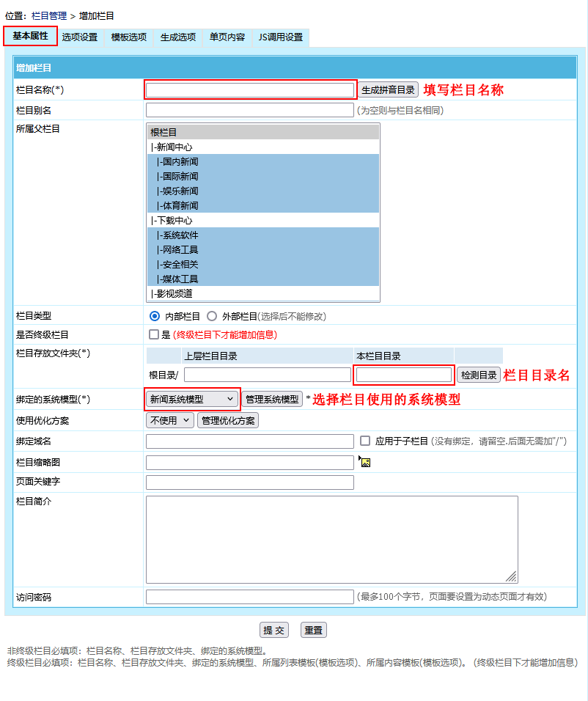Submit the form with 提交 button
The height and width of the screenshot is (701, 588).
pos(274,630)
